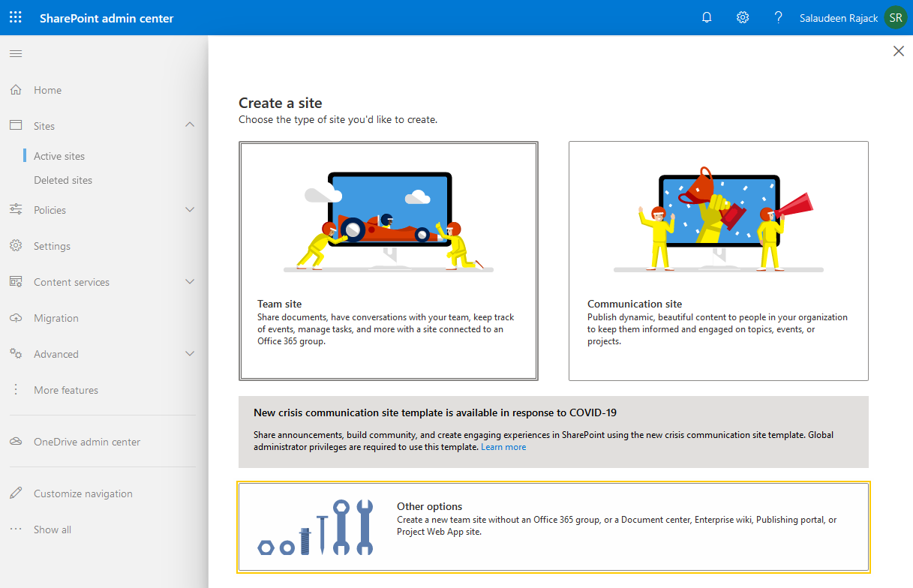The height and width of the screenshot is (588, 913).
Task: Expand the Content services section
Action: point(190,281)
